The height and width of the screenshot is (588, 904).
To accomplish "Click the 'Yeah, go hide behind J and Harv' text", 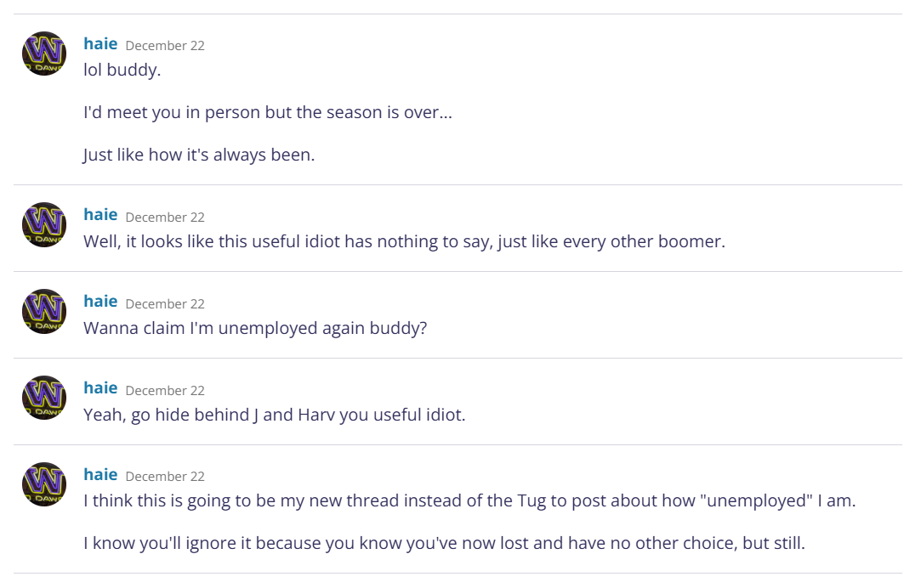I will pos(274,416).
